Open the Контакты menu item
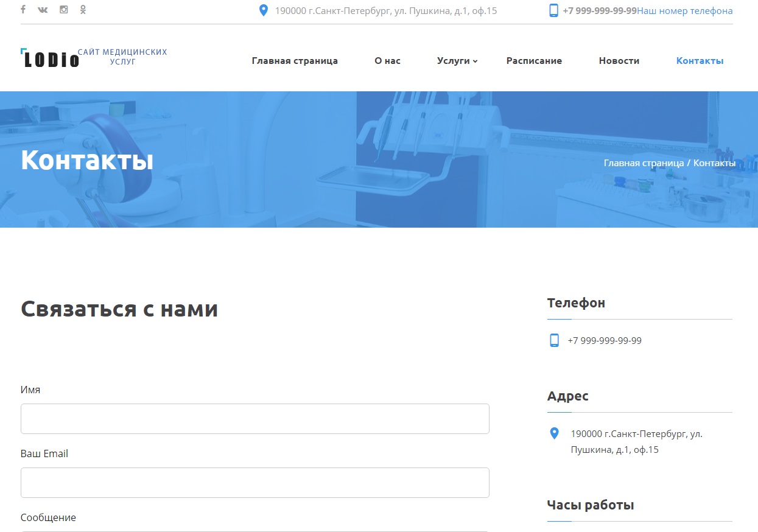Screen dimensions: 758x532 700,61
